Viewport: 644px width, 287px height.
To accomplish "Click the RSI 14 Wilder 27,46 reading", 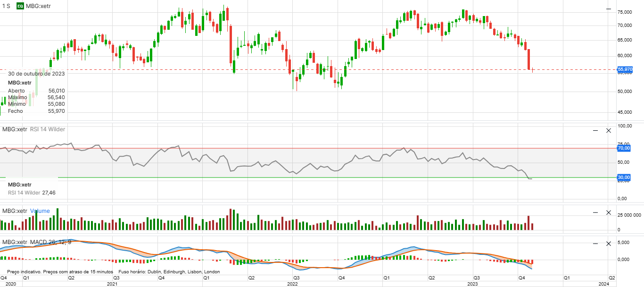I will click(x=32, y=193).
